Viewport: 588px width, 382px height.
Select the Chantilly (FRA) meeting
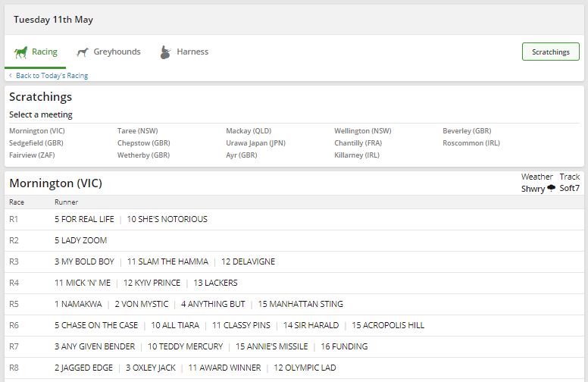click(358, 143)
